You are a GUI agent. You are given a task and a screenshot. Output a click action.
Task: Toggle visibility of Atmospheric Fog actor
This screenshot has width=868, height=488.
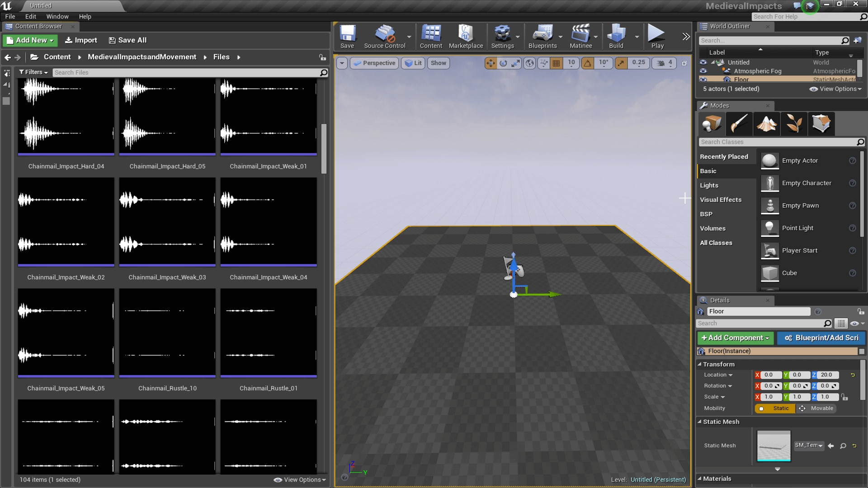click(x=703, y=71)
